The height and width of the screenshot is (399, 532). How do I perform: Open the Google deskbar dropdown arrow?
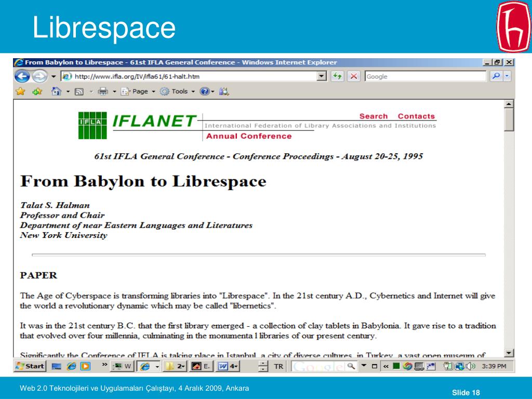tap(364, 366)
